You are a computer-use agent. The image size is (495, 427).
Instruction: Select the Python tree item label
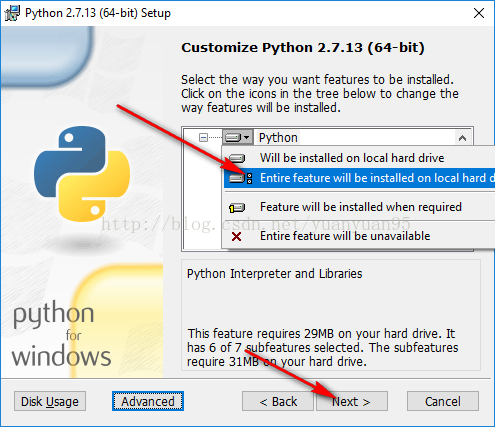click(x=278, y=138)
